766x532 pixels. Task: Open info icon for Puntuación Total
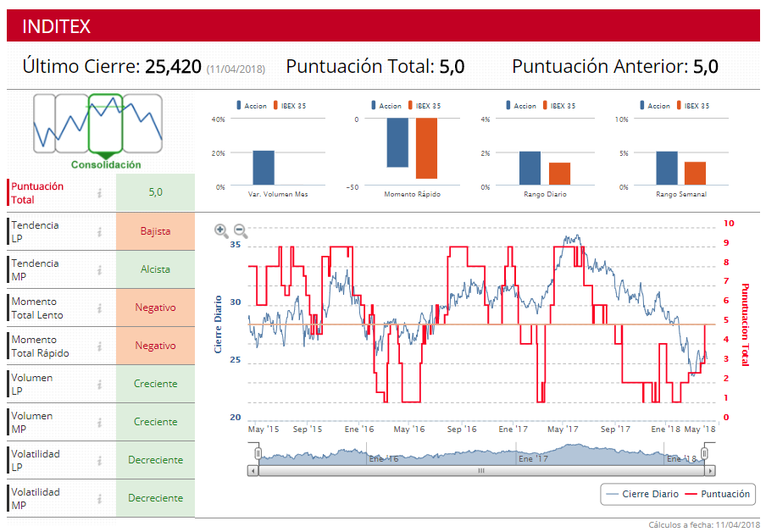[x=100, y=193]
